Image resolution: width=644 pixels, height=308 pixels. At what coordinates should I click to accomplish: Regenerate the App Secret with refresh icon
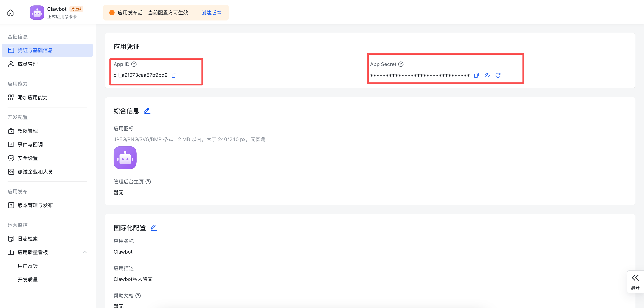click(x=498, y=75)
